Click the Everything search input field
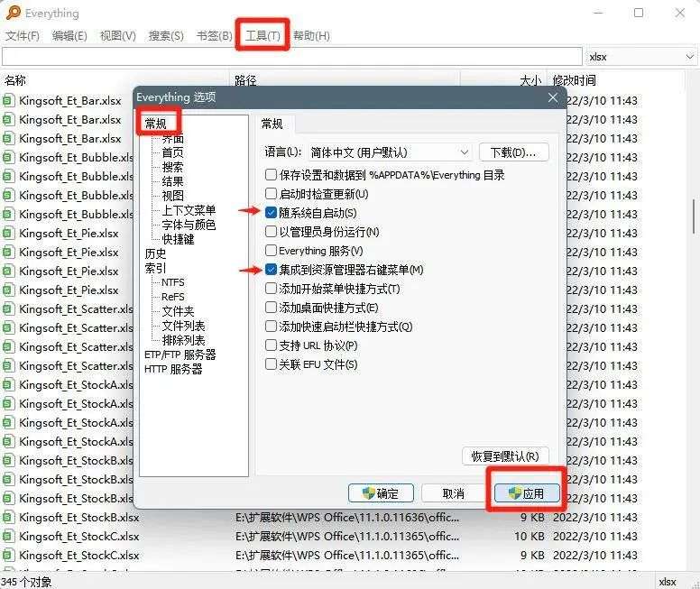The width and height of the screenshot is (700, 589). pos(292,57)
